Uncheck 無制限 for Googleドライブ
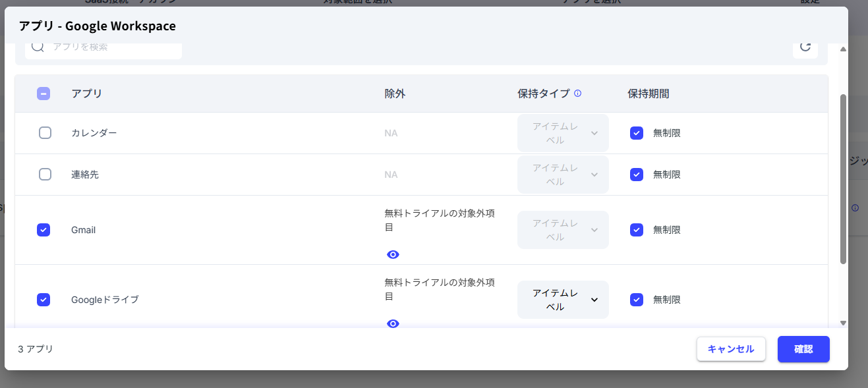 [x=636, y=300]
